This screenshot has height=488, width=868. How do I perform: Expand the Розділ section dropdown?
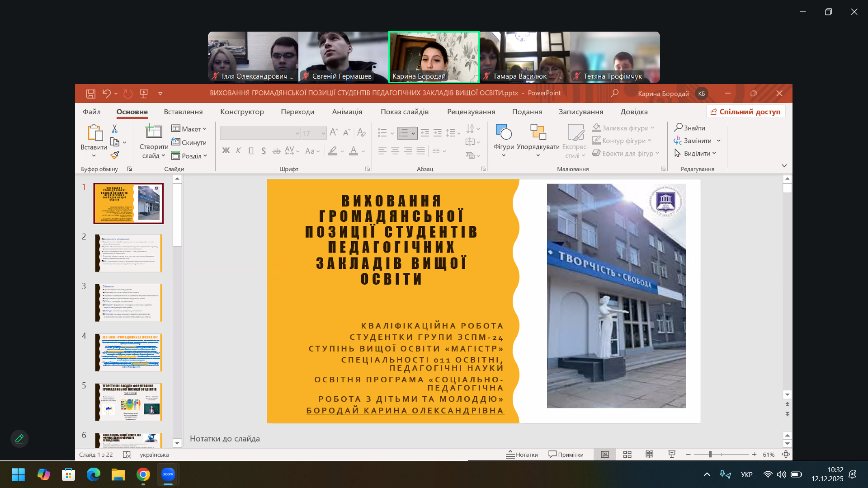coord(189,156)
